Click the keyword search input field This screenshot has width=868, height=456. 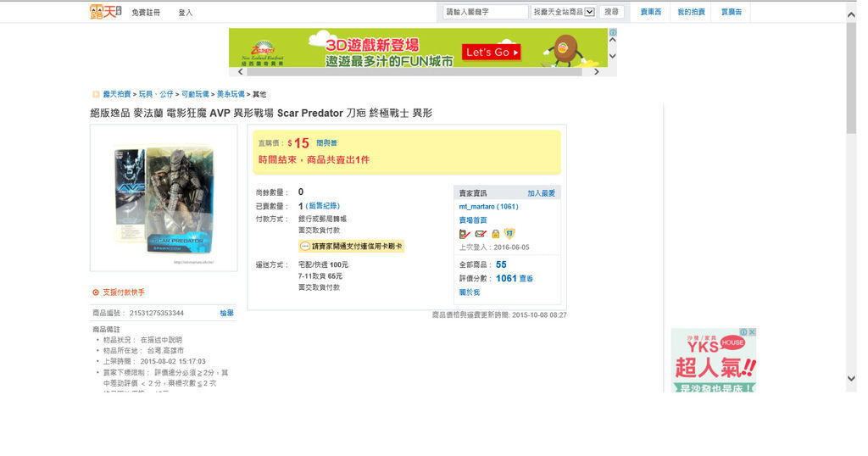tap(486, 12)
